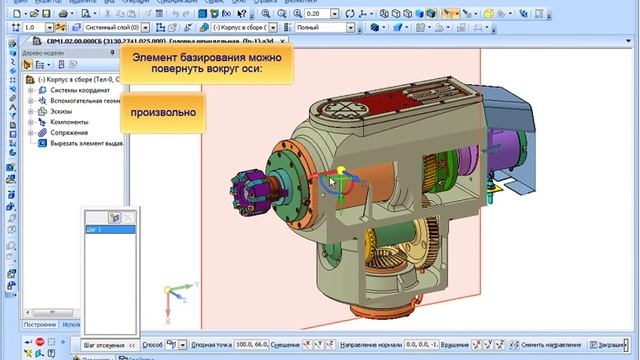
Task: Click the dark blue components icon
Action: tap(374, 27)
